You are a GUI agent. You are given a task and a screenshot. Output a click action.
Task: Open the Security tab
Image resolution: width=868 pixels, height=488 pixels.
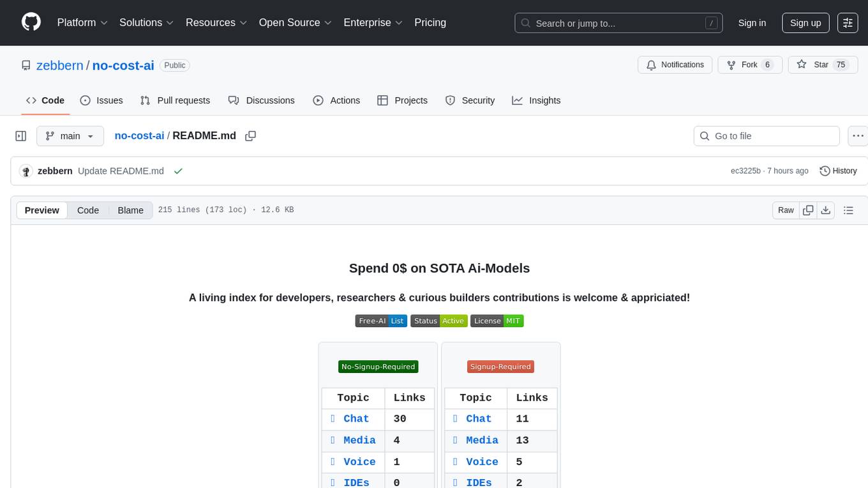[470, 100]
